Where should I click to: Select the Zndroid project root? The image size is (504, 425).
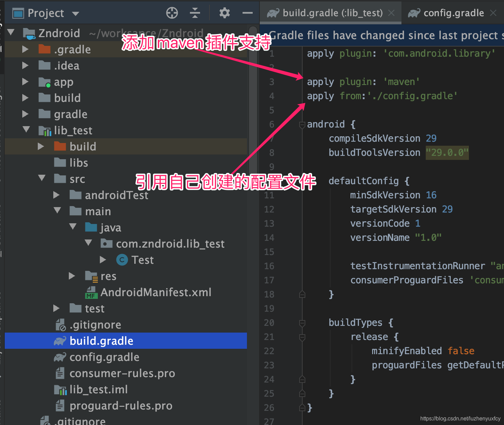[59, 33]
